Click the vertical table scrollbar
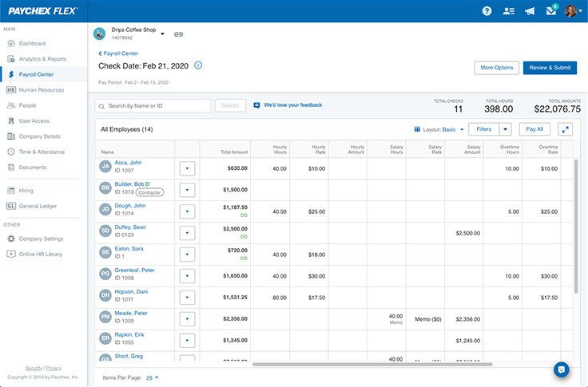 576,227
